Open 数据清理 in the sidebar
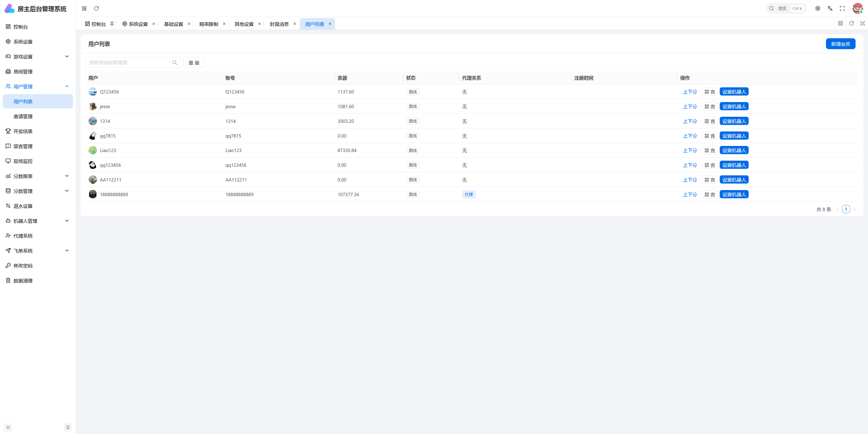 [x=38, y=281]
